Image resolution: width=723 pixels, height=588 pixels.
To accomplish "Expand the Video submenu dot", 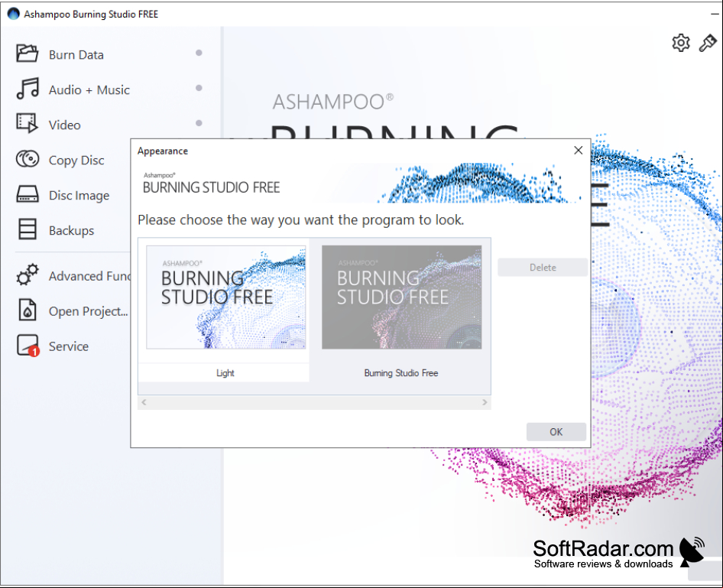I will coord(199,122).
